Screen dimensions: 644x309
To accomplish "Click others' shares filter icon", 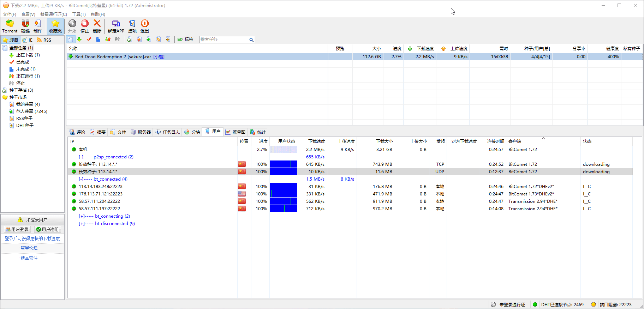I will 149,40.
